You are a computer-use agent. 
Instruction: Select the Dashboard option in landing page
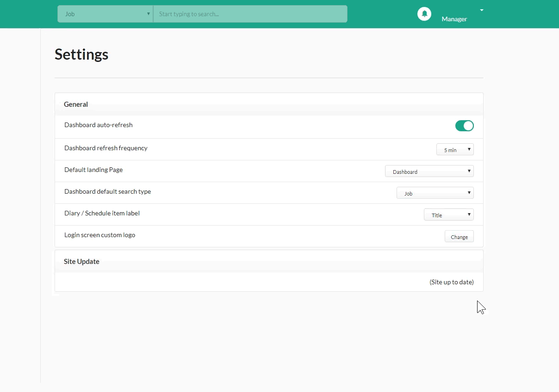coord(429,171)
